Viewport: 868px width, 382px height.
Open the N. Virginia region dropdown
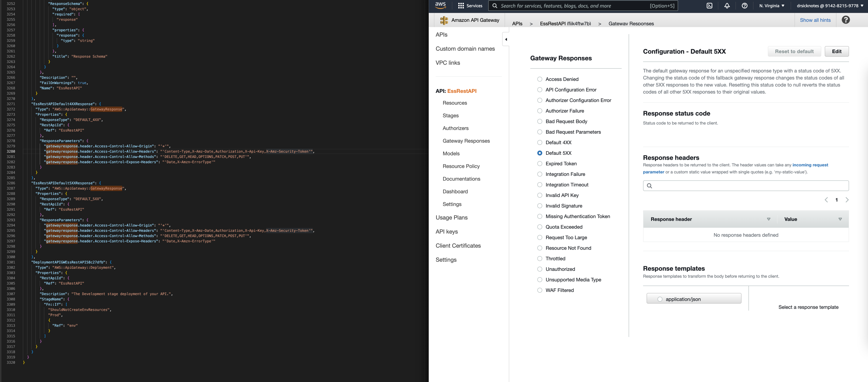coord(771,6)
